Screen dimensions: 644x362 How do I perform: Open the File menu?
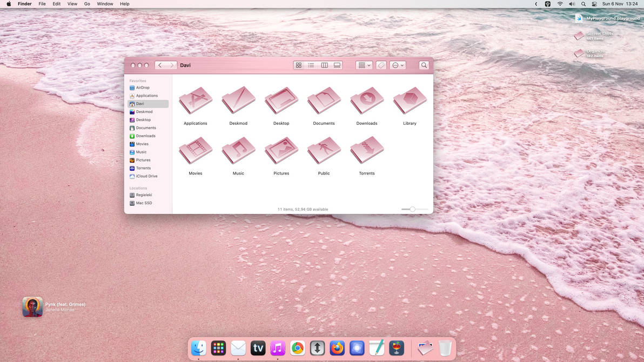click(x=42, y=4)
